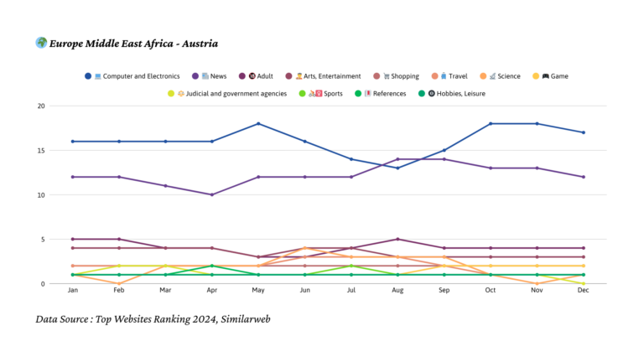Click the globe icon beside the title
The height and width of the screenshot is (362, 644).
coord(41,43)
